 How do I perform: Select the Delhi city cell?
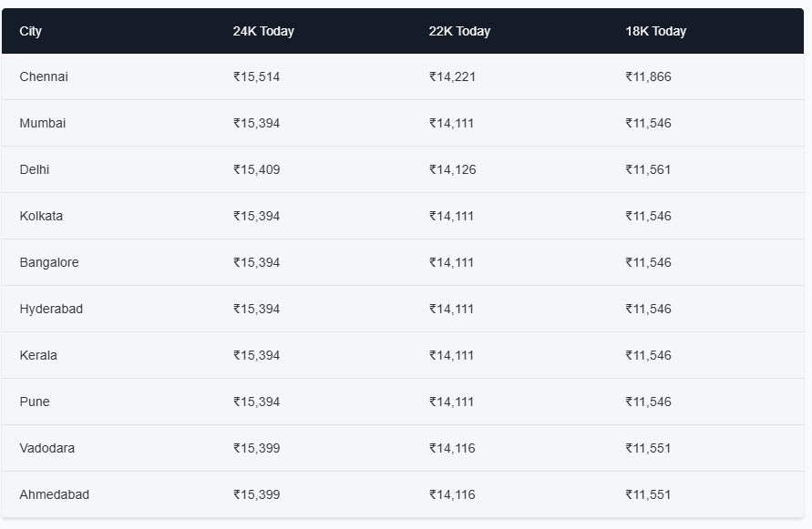point(35,169)
